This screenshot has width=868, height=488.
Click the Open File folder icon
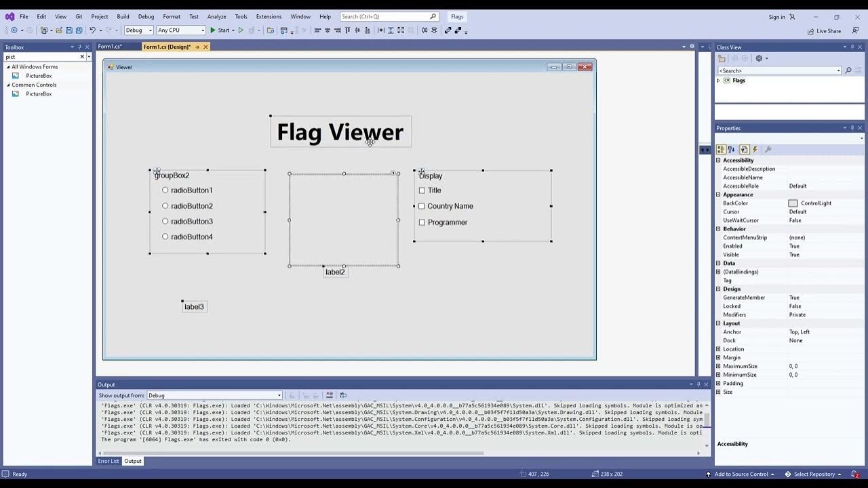click(58, 30)
